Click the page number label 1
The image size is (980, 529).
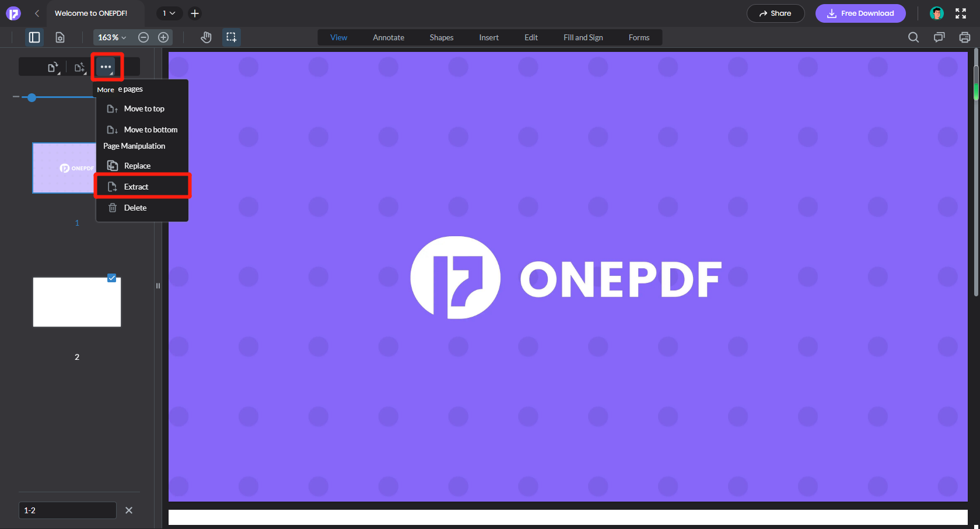(77, 223)
